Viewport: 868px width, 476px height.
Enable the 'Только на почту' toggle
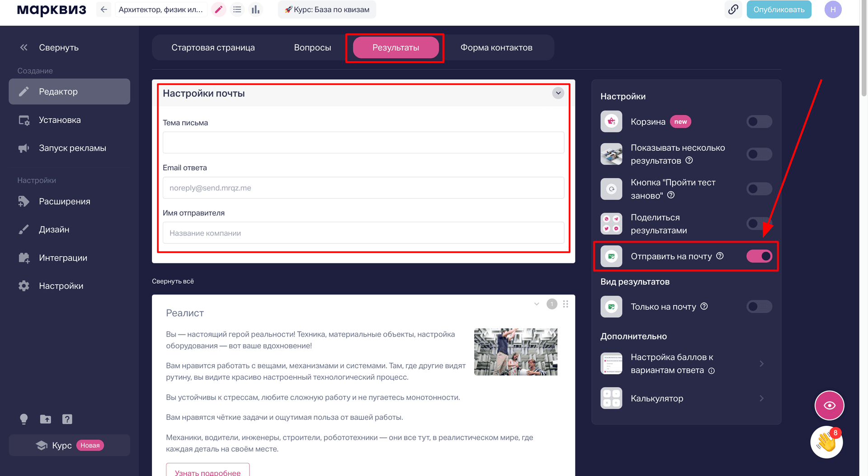759,306
